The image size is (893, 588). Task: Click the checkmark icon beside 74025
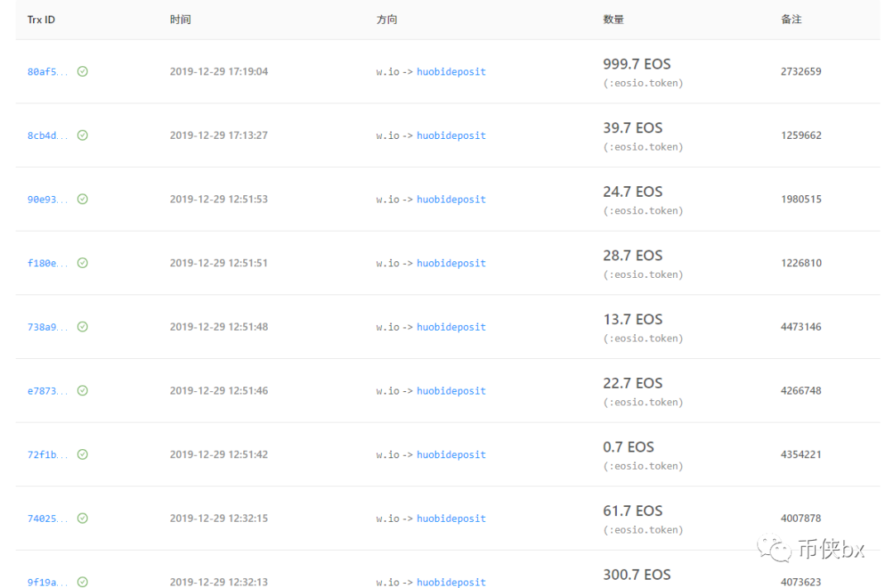[x=83, y=518]
